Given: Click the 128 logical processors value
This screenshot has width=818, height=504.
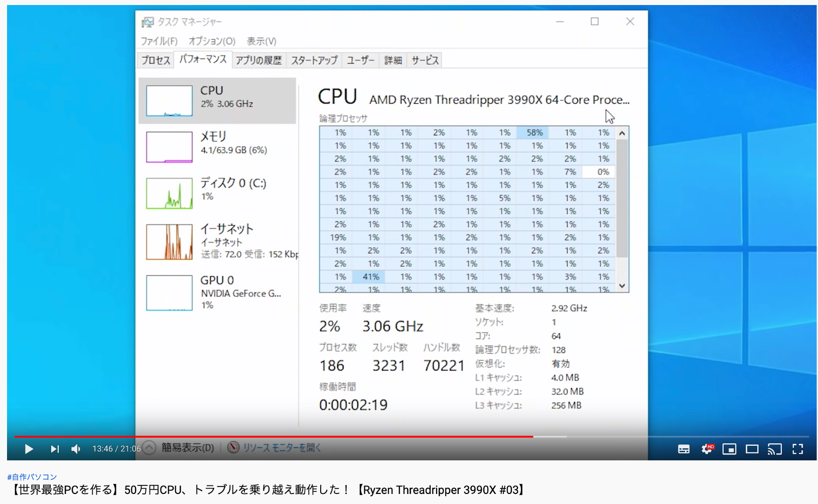Looking at the screenshot, I should 559,350.
